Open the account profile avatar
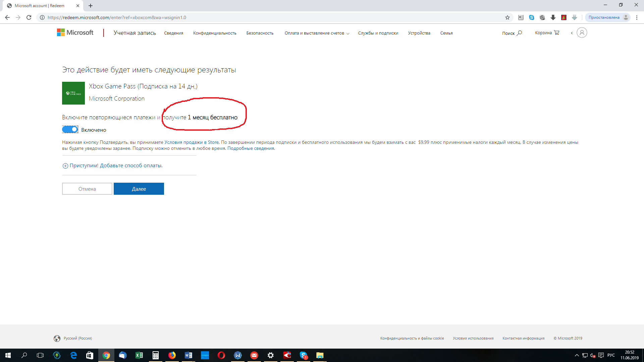This screenshot has height=362, width=644. [582, 33]
